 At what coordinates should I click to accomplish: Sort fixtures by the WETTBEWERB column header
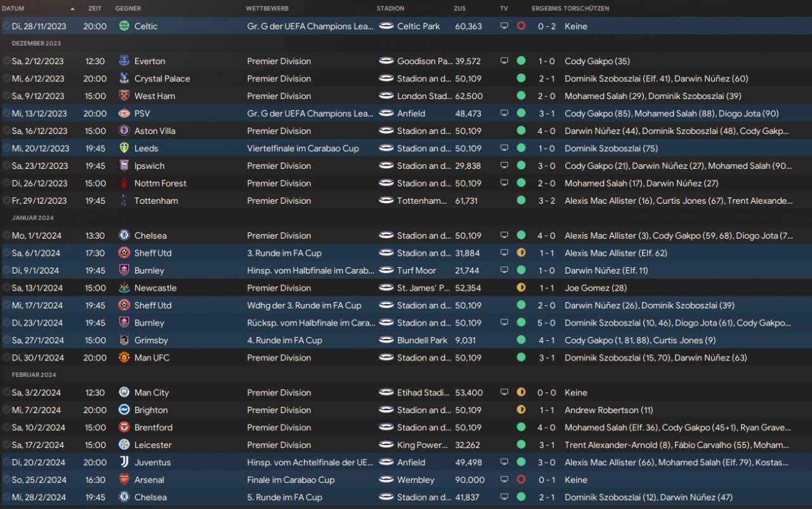tap(267, 9)
